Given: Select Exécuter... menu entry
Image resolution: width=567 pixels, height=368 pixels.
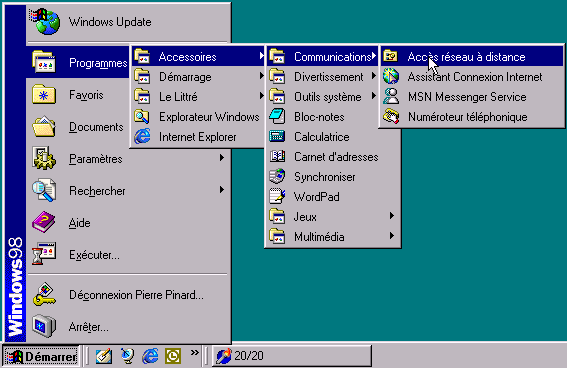Looking at the screenshot, I should (x=128, y=254).
